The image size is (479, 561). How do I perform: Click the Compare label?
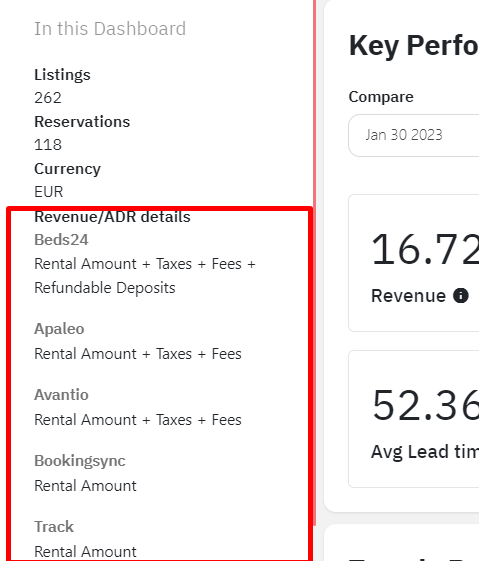(x=381, y=97)
